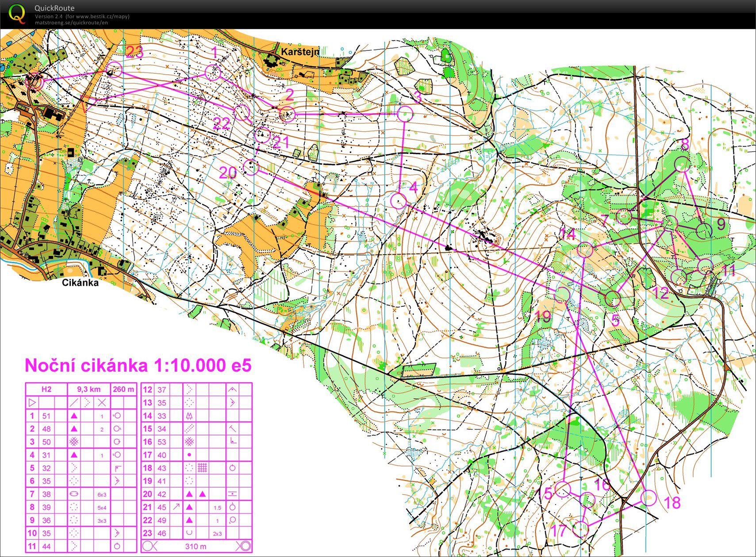Open the matstroeng.se/quickroute/en link
This screenshot has width=756, height=557.
(71, 23)
